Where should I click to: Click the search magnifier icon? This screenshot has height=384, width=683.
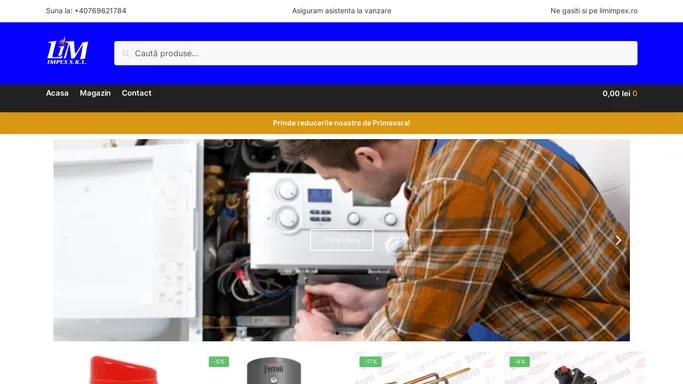point(125,54)
